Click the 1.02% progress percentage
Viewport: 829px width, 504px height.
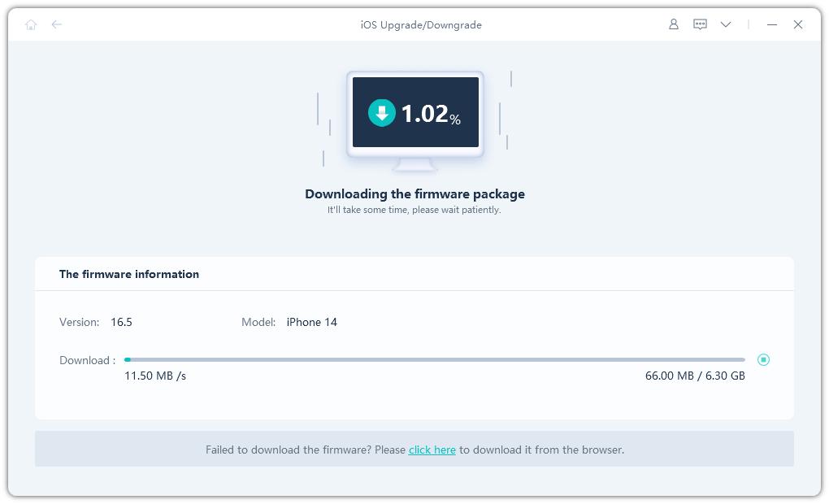[431, 114]
